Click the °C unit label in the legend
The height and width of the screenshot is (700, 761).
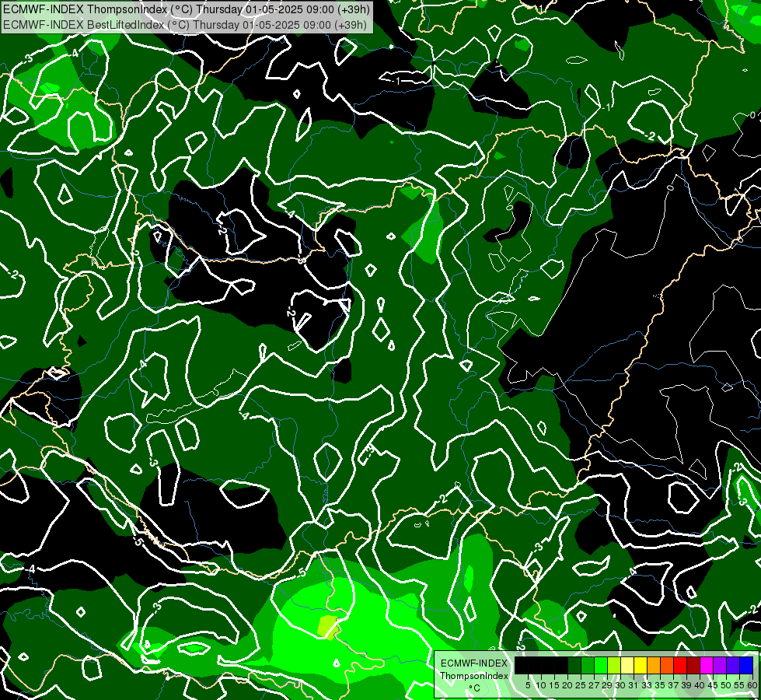[x=475, y=688]
